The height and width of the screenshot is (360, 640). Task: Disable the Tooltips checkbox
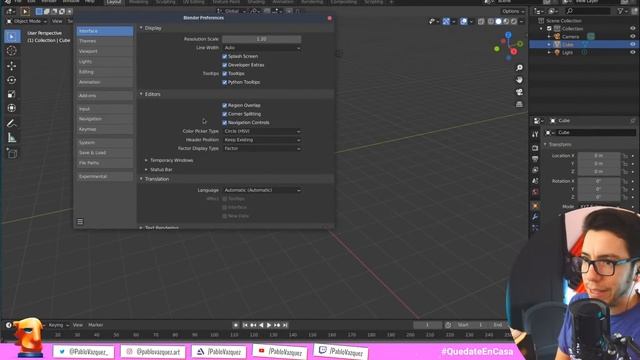coord(224,73)
